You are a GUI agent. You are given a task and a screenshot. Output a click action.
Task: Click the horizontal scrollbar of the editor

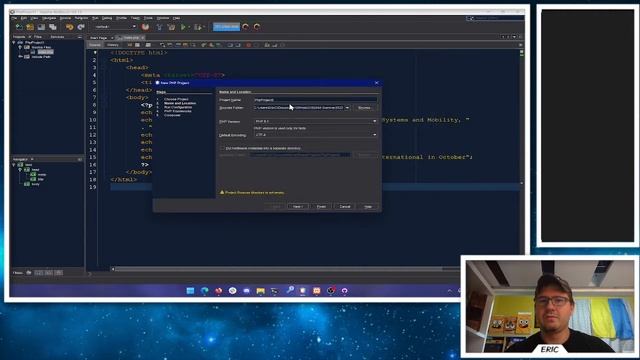278,269
